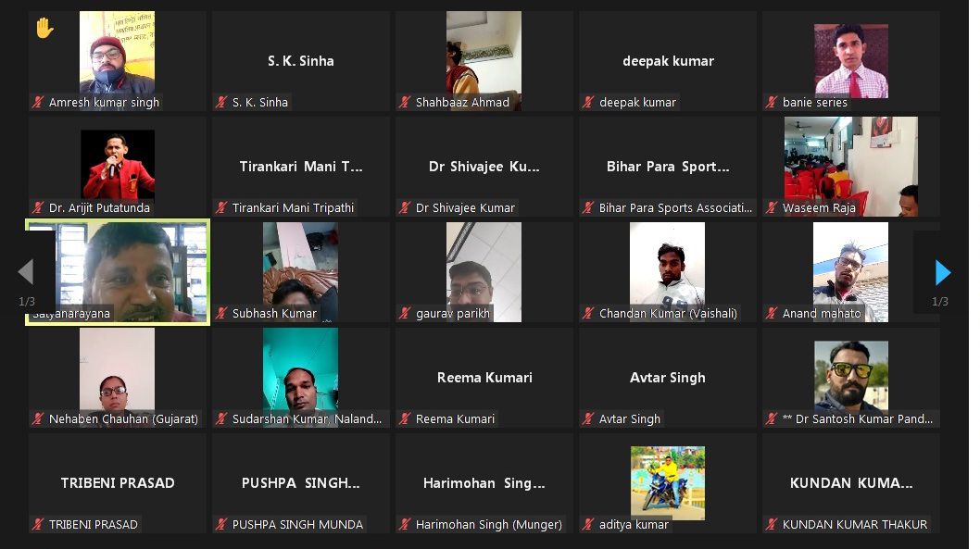Click muted mic icon next to banie series
Screen dimensions: 980x549
pyautogui.click(x=772, y=102)
